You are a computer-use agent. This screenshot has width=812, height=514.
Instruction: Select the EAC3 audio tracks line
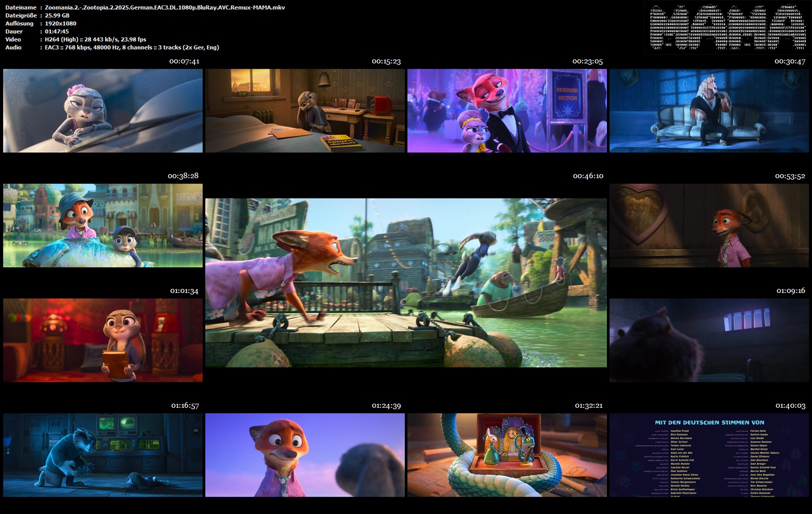tap(132, 47)
